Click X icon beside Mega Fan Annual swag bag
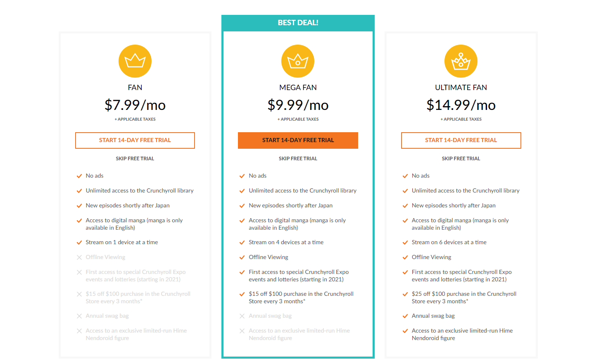 click(242, 316)
